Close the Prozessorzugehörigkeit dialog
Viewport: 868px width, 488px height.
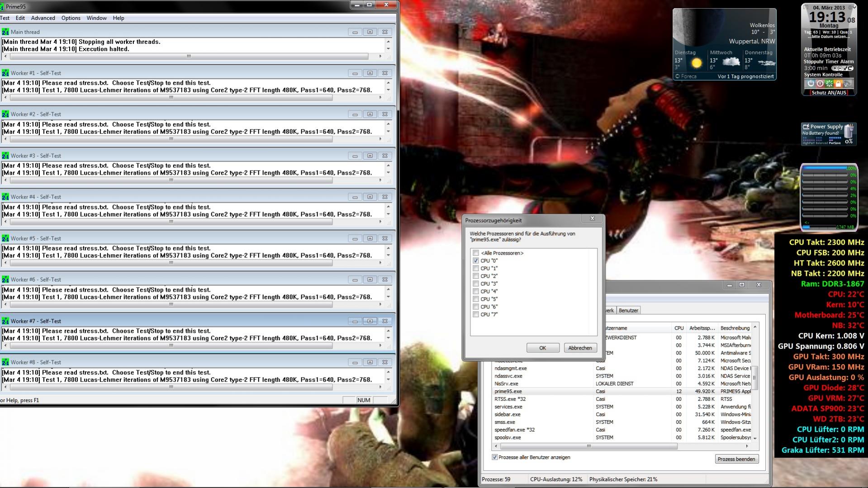click(x=592, y=219)
